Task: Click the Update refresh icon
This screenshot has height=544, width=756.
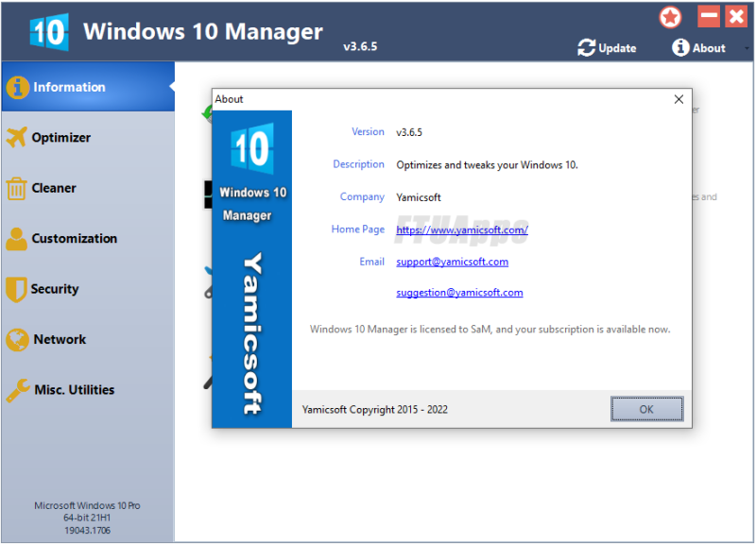Action: (x=586, y=48)
